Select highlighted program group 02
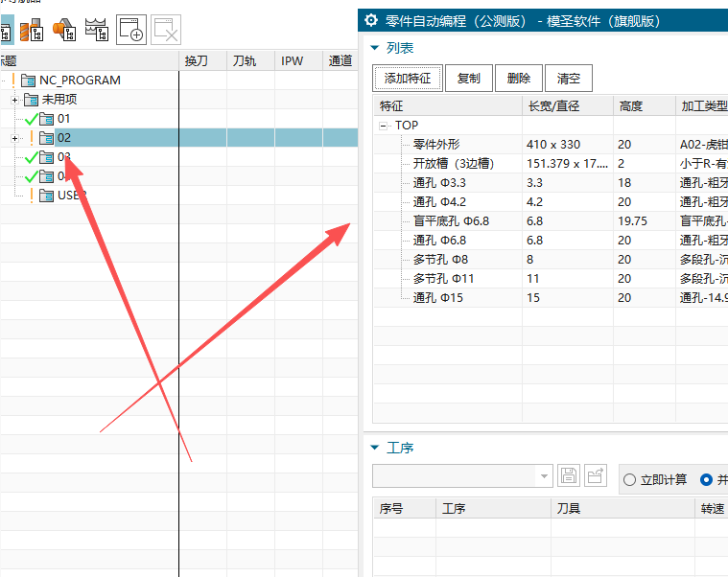Screen dimensions: 728x577 coord(63,138)
